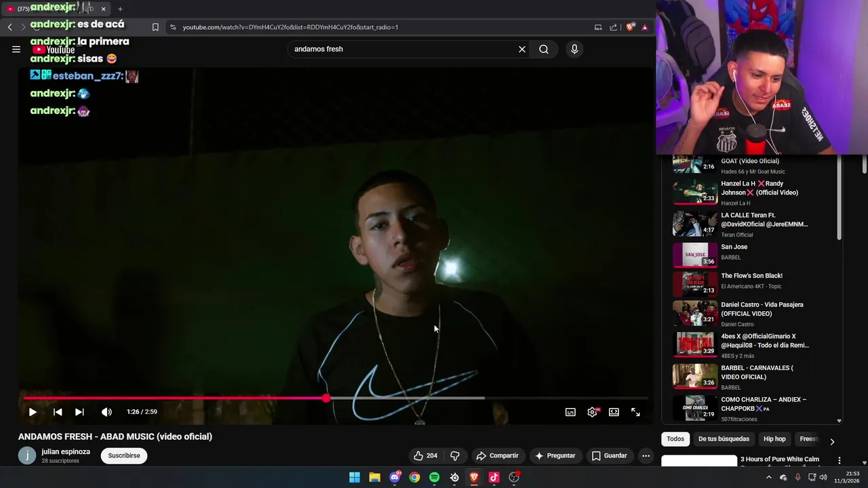Mute the video volume

click(x=106, y=411)
